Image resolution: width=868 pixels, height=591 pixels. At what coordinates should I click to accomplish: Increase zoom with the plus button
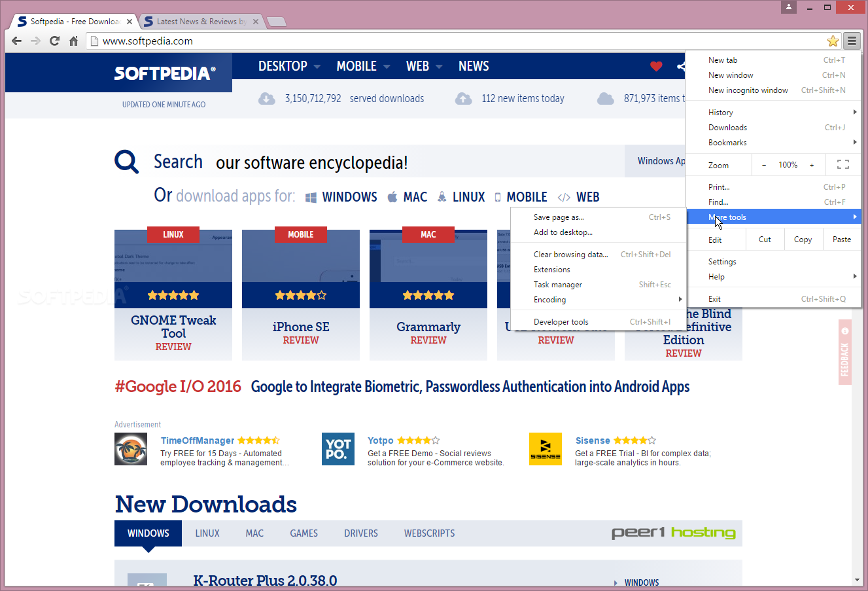click(812, 165)
